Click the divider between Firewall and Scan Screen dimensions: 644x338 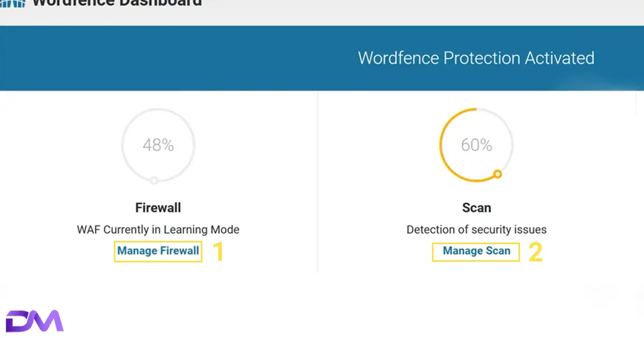click(318, 182)
